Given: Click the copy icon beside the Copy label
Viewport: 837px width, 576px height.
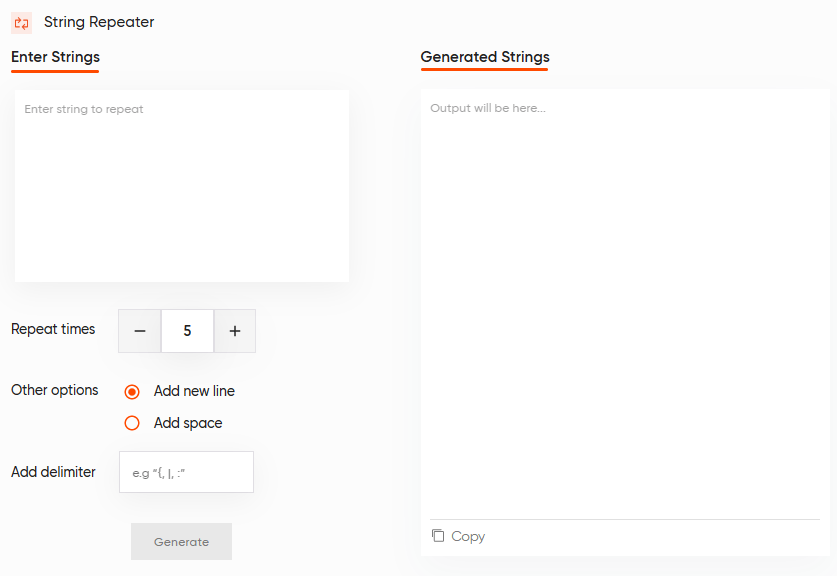Looking at the screenshot, I should 438,536.
